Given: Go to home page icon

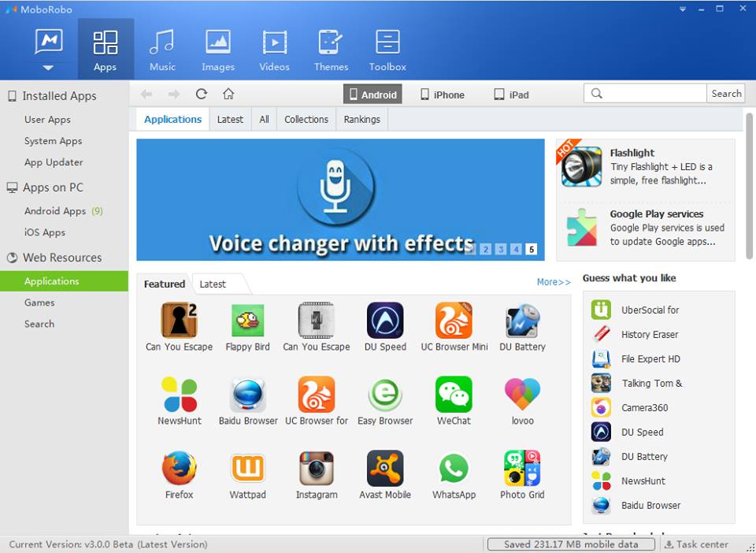Looking at the screenshot, I should coord(228,94).
